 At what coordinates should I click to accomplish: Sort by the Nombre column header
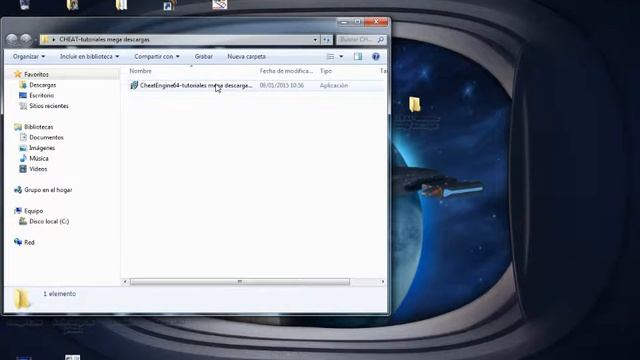(x=140, y=71)
